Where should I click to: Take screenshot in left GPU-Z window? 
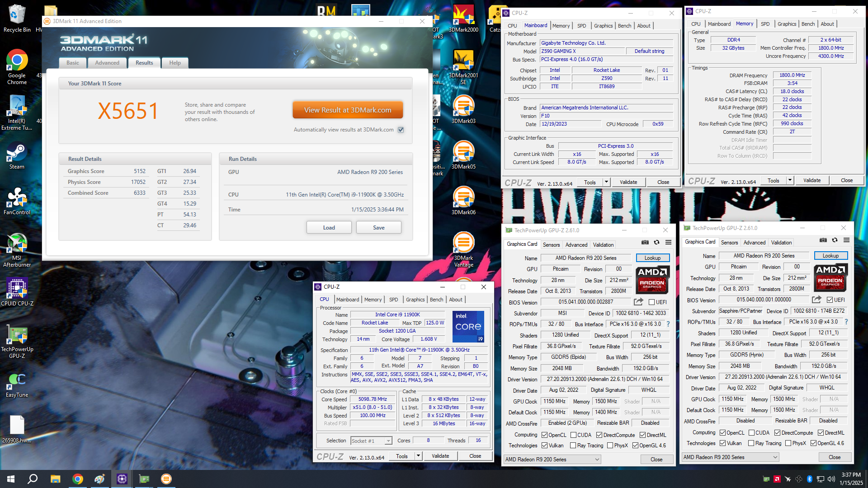tap(645, 243)
